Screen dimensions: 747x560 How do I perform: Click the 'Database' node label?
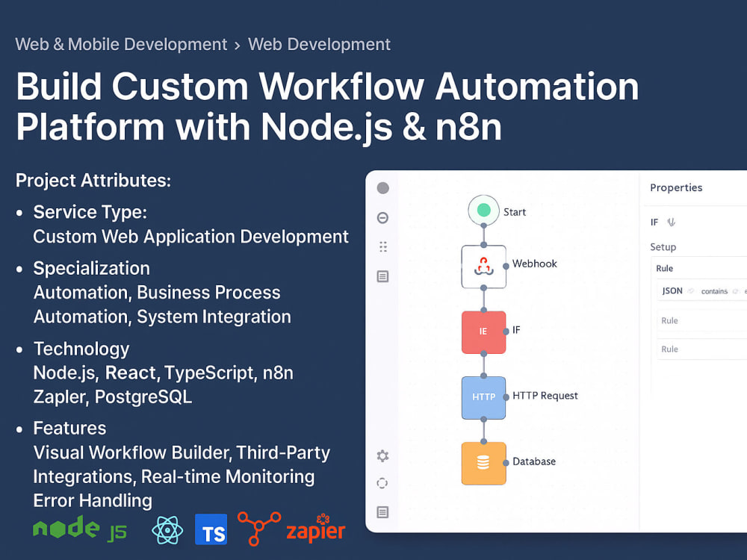pyautogui.click(x=534, y=461)
